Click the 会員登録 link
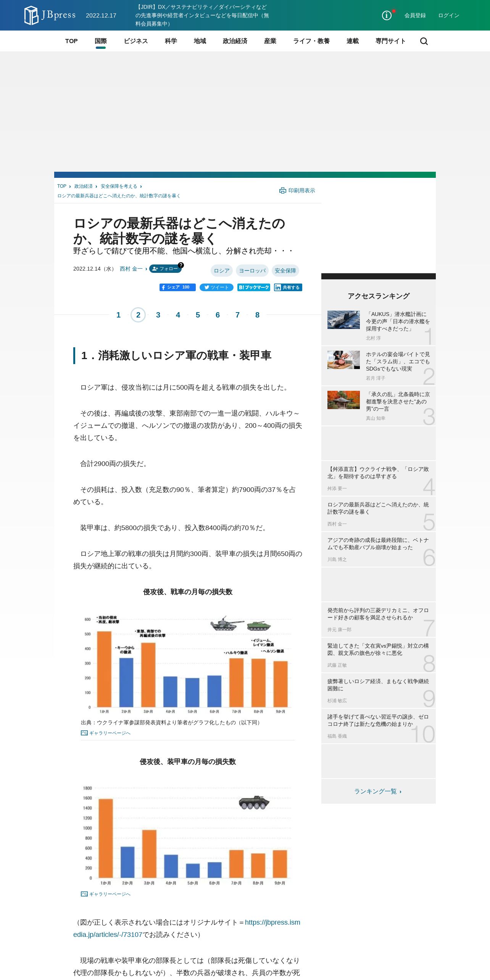Screen dimensions: 490x980 [x=415, y=15]
